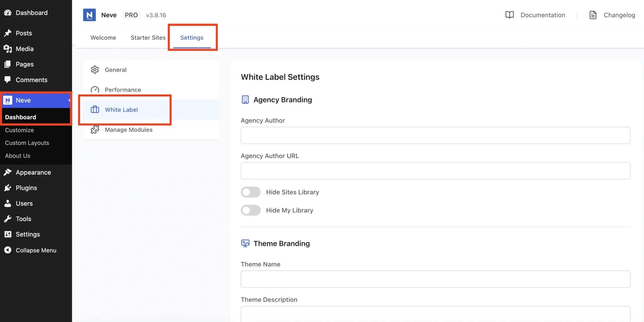
Task: Open General settings section
Action: 151,70
